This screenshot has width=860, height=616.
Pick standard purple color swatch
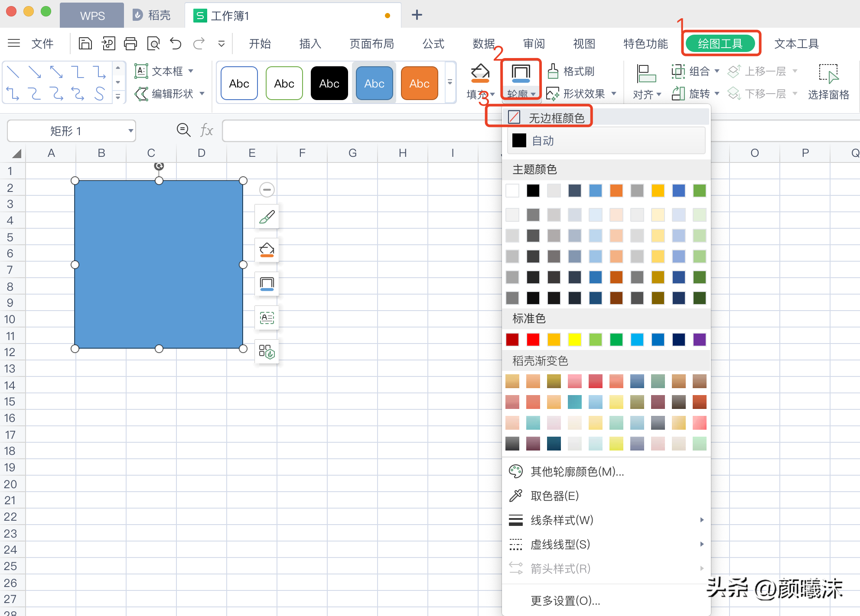[699, 339]
